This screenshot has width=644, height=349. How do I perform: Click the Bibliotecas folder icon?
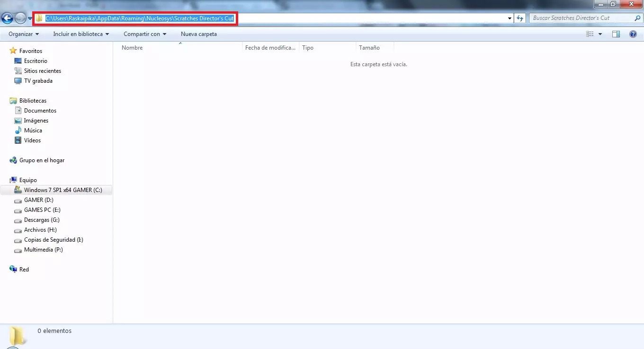13,101
